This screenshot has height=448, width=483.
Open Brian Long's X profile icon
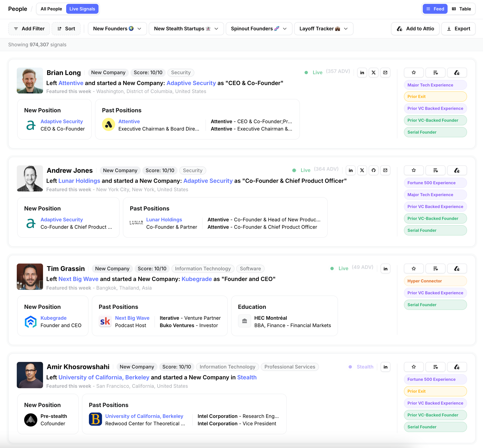374,72
